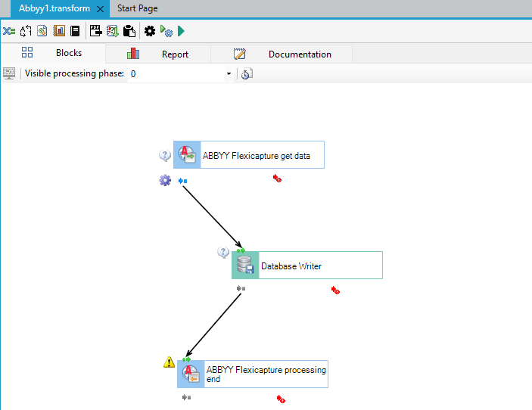Click the orange chart notebook icon
The image size is (532, 410).
coord(59,31)
